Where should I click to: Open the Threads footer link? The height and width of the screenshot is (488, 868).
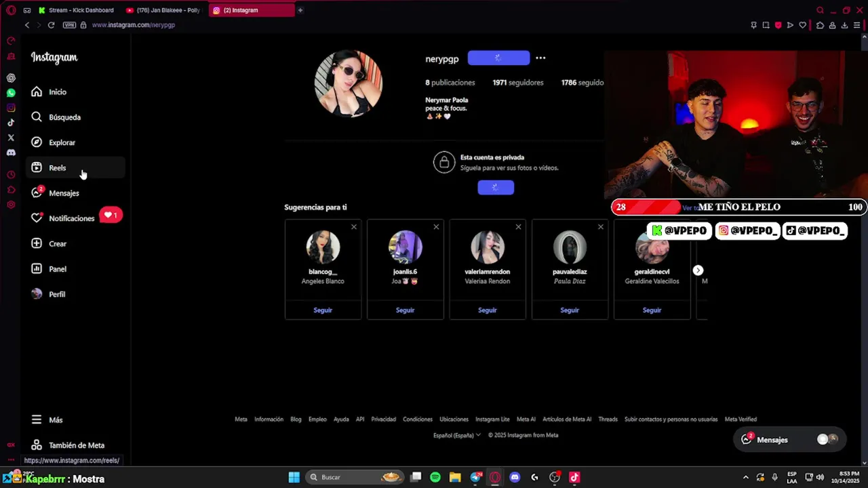608,419
